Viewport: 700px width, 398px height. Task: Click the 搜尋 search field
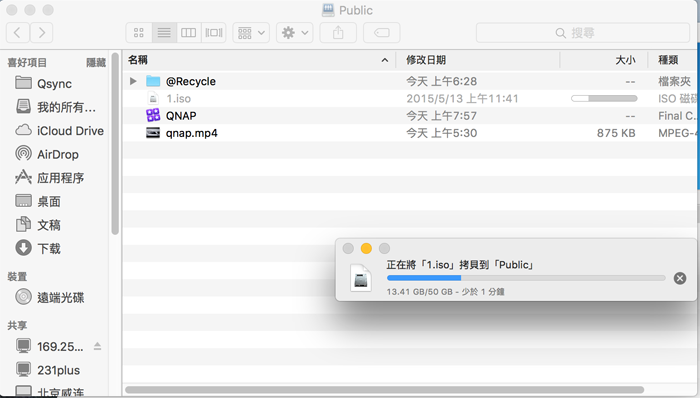point(583,33)
